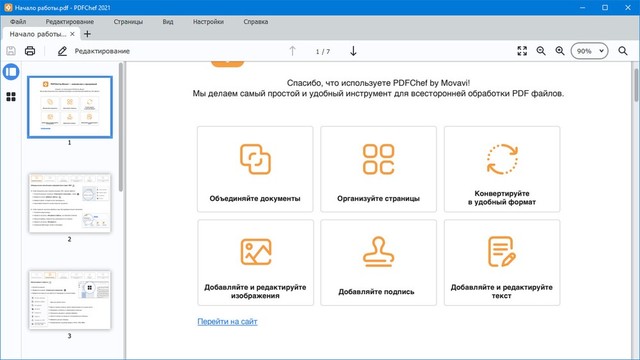Click the convert format circular arrows icon
The width and height of the screenshot is (640, 360).
[x=502, y=159]
